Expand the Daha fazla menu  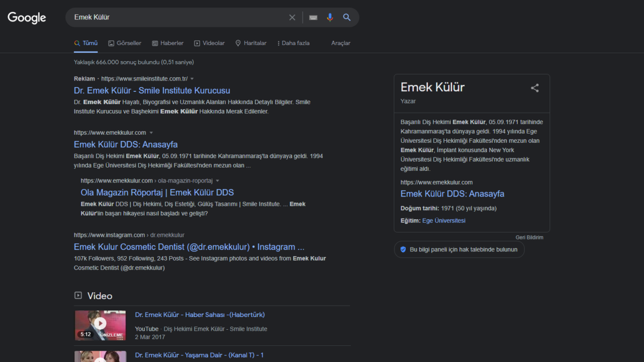(294, 43)
